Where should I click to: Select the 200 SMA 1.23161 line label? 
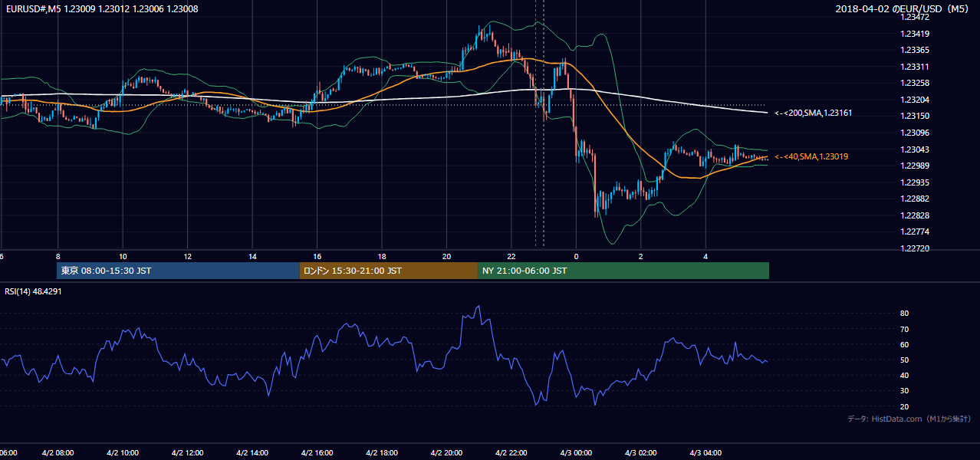(813, 113)
